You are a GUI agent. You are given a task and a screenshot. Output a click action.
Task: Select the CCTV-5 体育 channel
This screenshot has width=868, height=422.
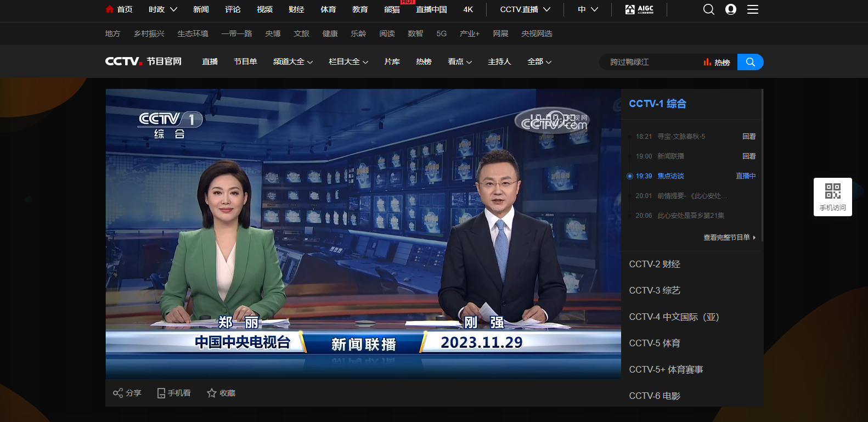click(655, 344)
